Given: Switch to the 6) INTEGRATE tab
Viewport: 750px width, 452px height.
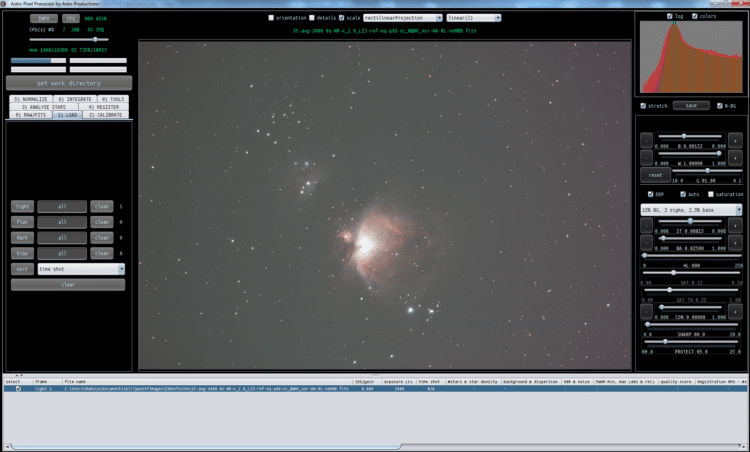Looking at the screenshot, I should click(x=75, y=99).
